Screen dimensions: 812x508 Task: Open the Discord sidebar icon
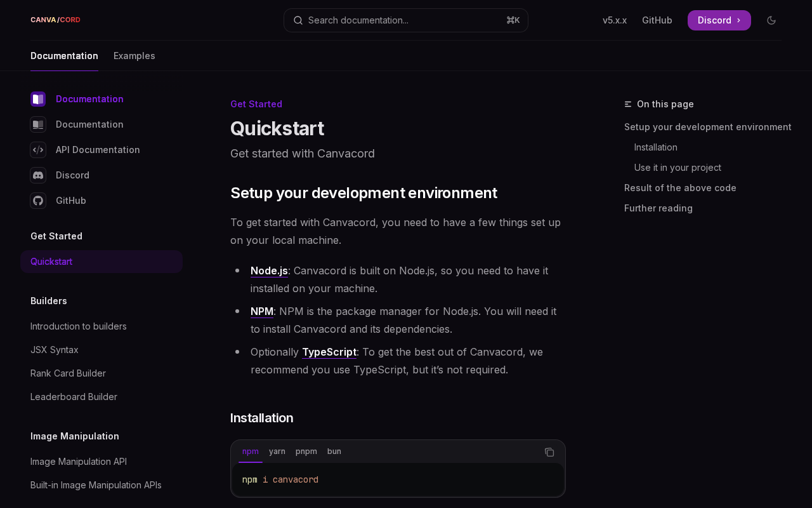(x=38, y=175)
